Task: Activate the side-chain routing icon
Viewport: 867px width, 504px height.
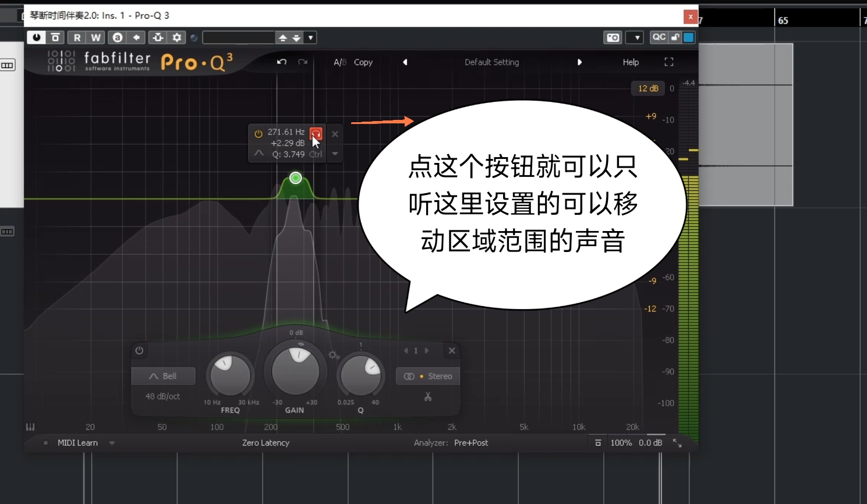Action: pyautogui.click(x=158, y=37)
